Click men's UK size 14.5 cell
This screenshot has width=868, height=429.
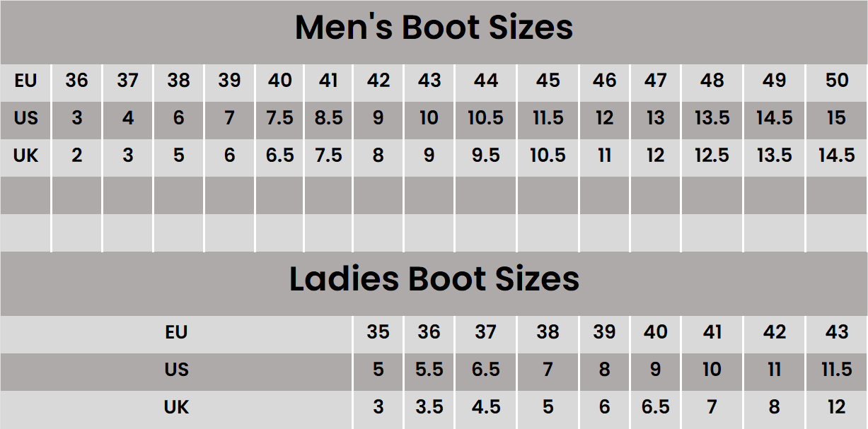coord(837,155)
